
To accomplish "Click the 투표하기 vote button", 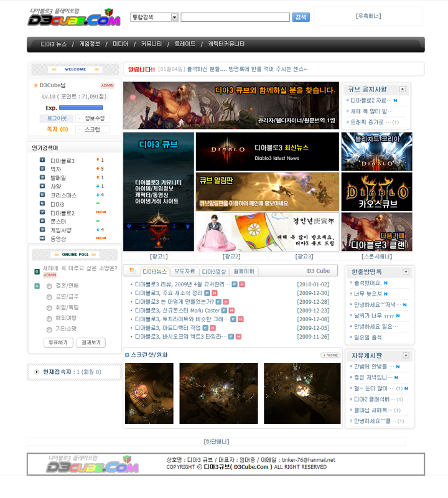I will (x=58, y=342).
